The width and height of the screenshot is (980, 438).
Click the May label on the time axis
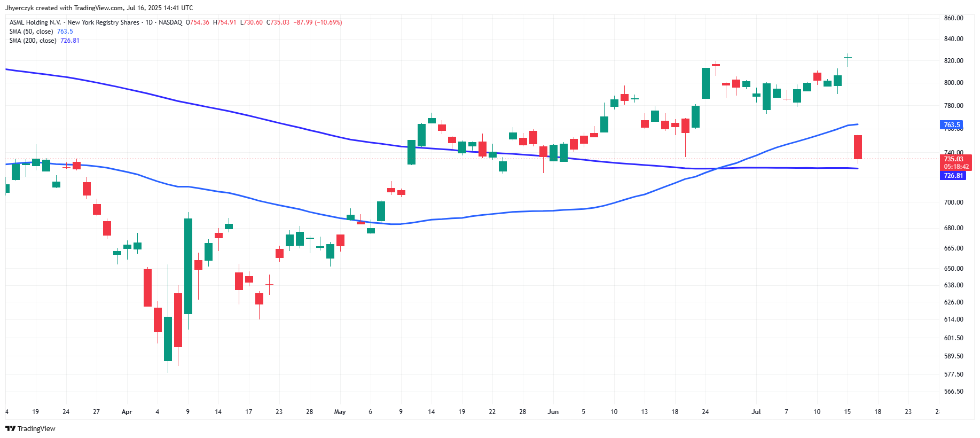point(340,412)
